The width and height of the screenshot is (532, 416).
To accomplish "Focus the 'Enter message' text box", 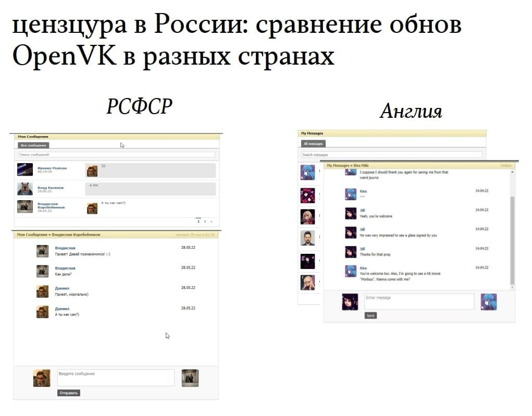I will (419, 301).
